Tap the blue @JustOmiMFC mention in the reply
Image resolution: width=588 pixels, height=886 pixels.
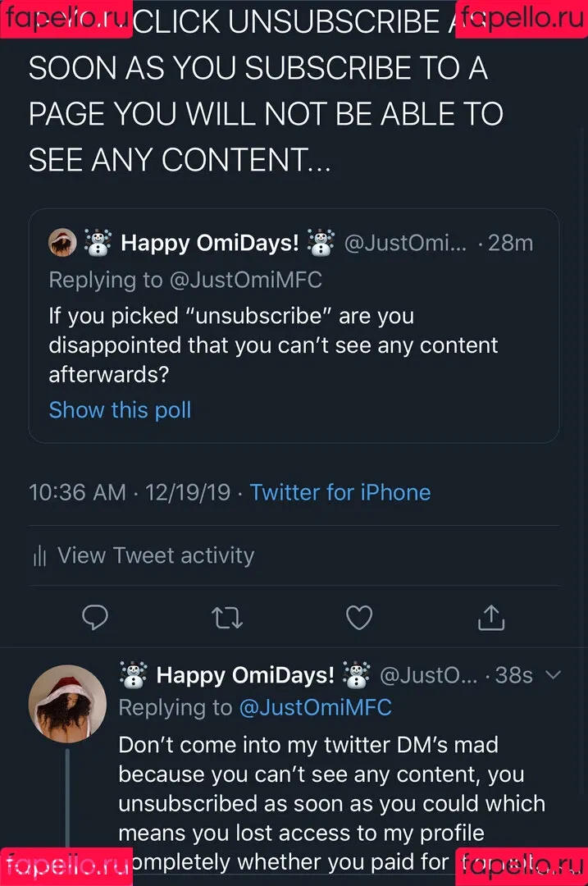click(x=315, y=707)
